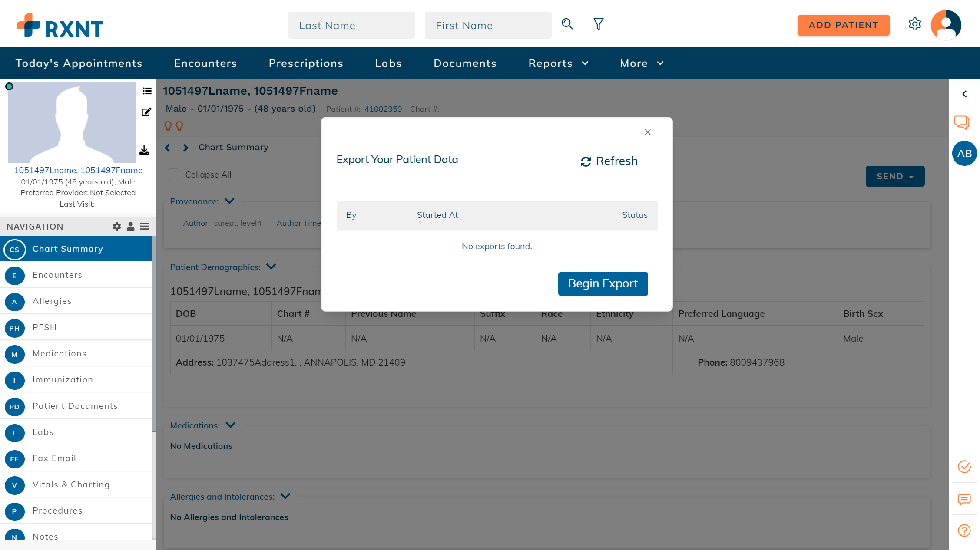Click the help question mark icon
The image size is (980, 550).
click(964, 530)
